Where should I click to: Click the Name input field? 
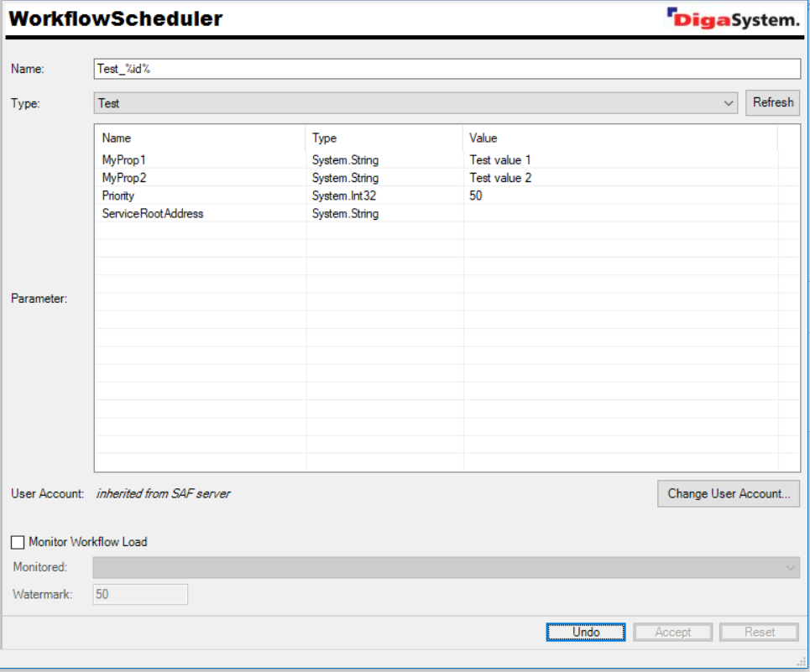[447, 69]
